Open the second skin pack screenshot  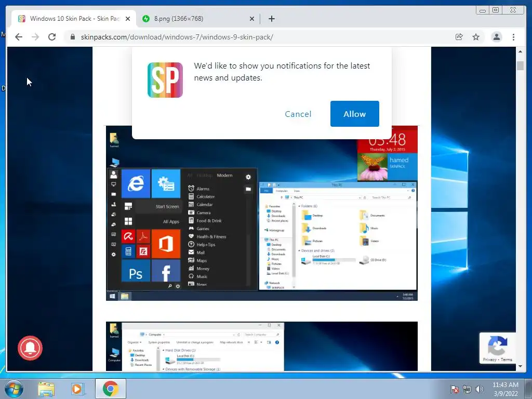pyautogui.click(x=262, y=346)
